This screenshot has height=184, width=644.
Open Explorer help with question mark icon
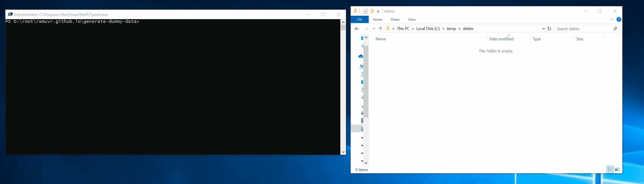[619, 20]
